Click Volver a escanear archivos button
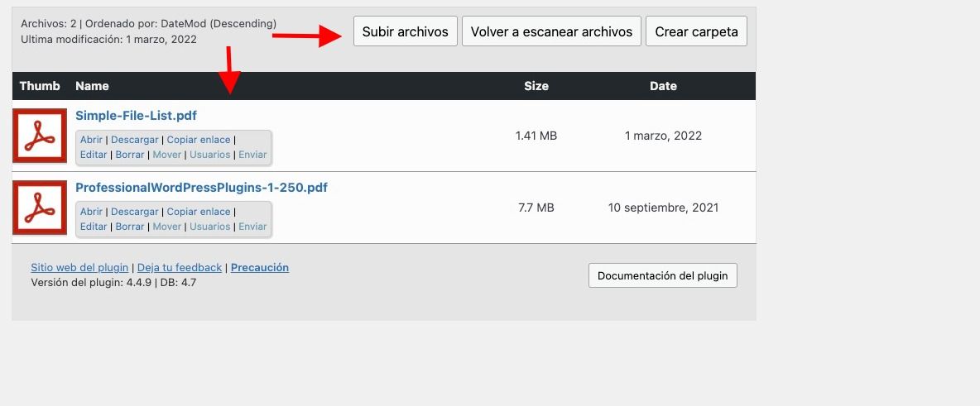The height and width of the screenshot is (406, 980). (x=551, y=31)
